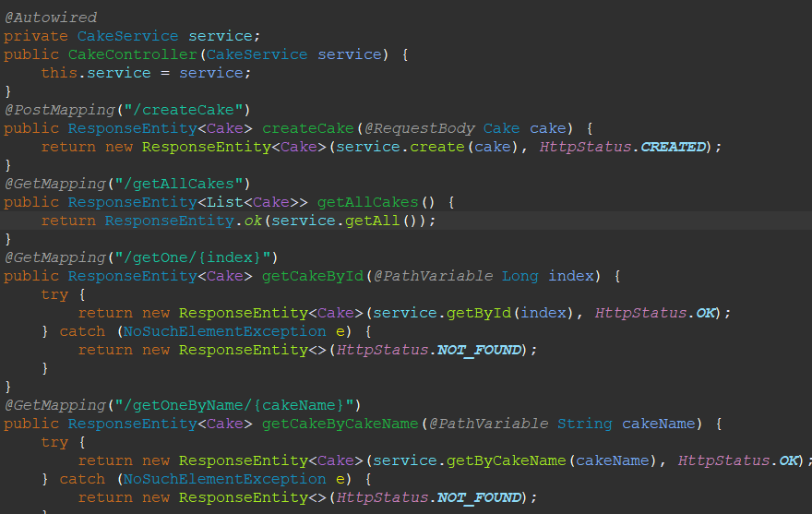Click the getById call on service
This screenshot has width=812, height=514.
coord(479,313)
